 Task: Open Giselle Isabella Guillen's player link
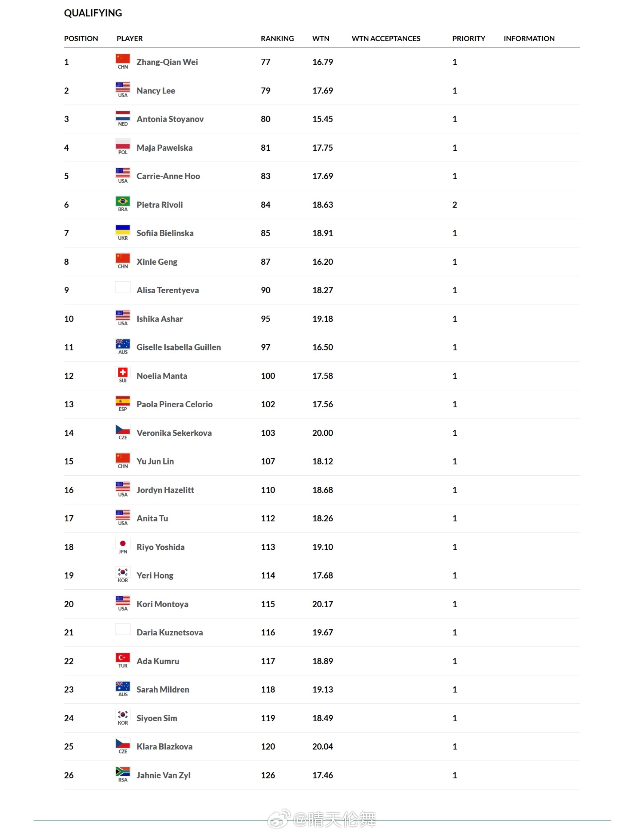click(179, 347)
